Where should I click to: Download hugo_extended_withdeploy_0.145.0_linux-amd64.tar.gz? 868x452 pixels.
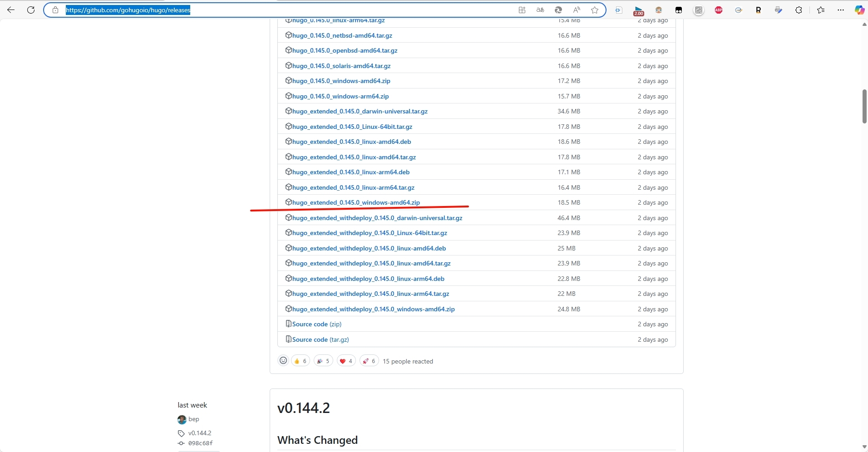click(x=371, y=263)
